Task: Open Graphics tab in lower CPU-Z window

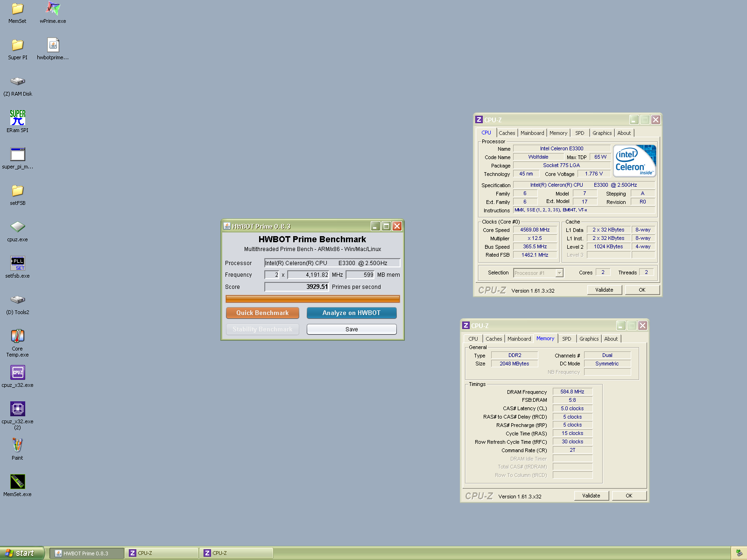Action: click(x=589, y=339)
